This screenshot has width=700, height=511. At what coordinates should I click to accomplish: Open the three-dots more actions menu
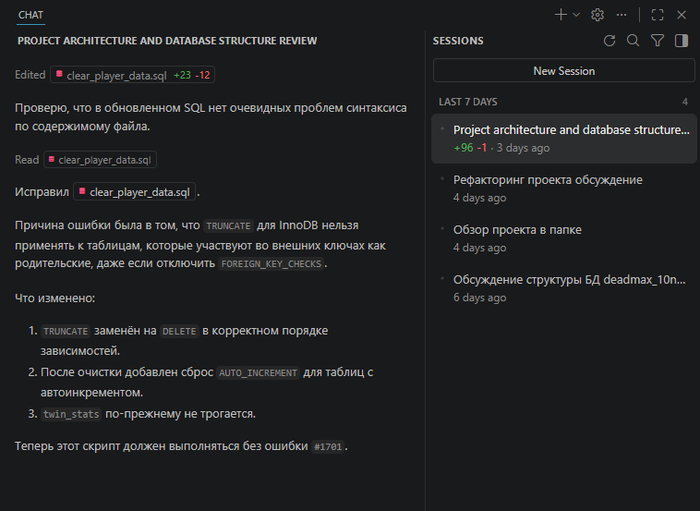click(x=622, y=15)
